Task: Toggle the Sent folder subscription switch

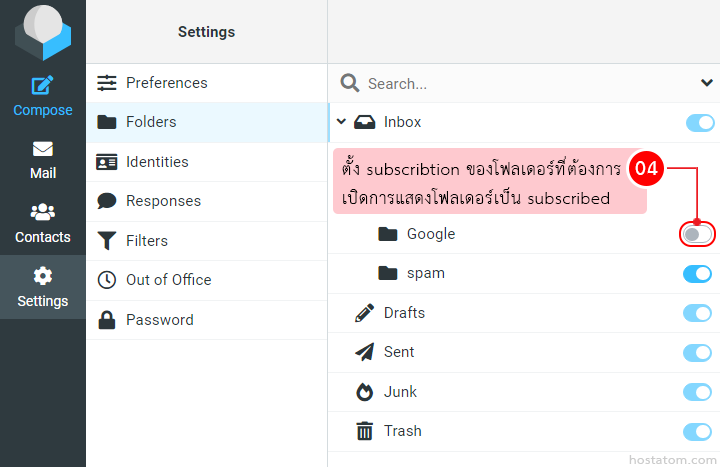Action: [697, 352]
